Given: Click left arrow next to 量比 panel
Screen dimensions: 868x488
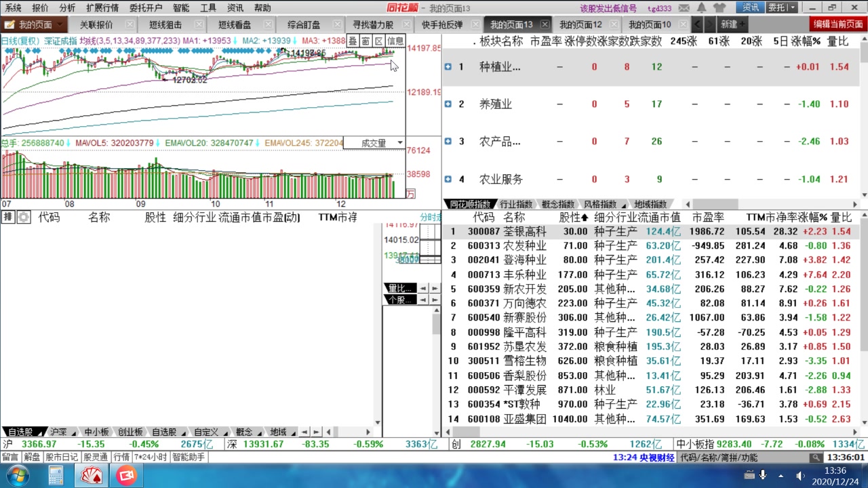Looking at the screenshot, I should pos(422,288).
